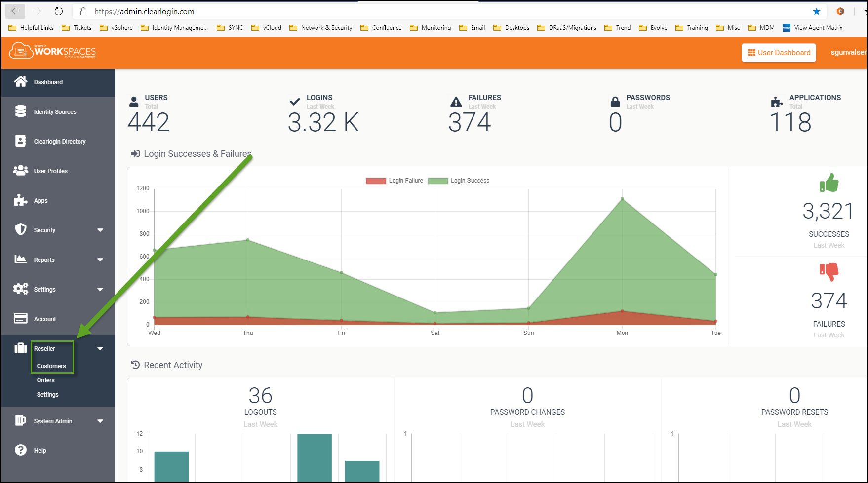868x483 pixels.
Task: Expand the Reports submenu arrow
Action: pos(100,260)
